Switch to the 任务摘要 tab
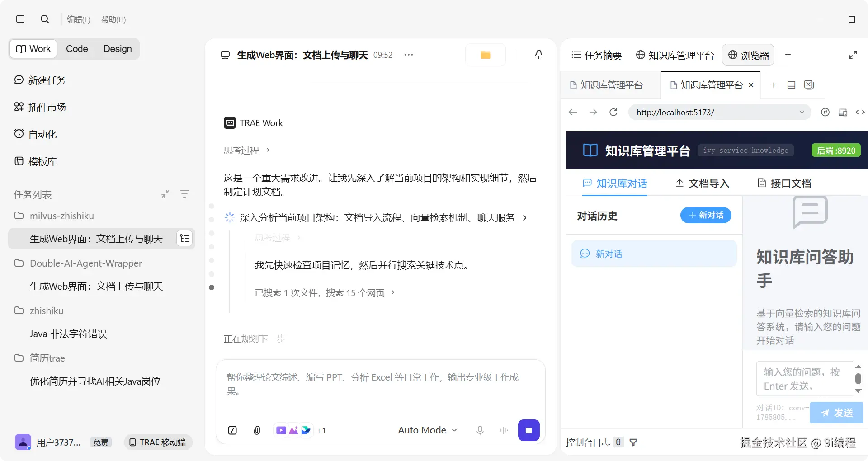868x461 pixels. [597, 55]
